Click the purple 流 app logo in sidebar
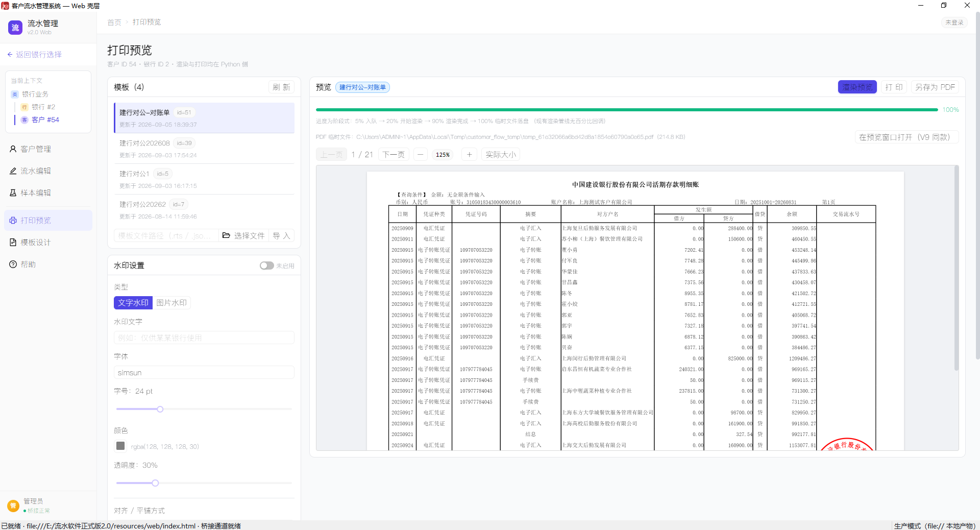 pyautogui.click(x=15, y=28)
